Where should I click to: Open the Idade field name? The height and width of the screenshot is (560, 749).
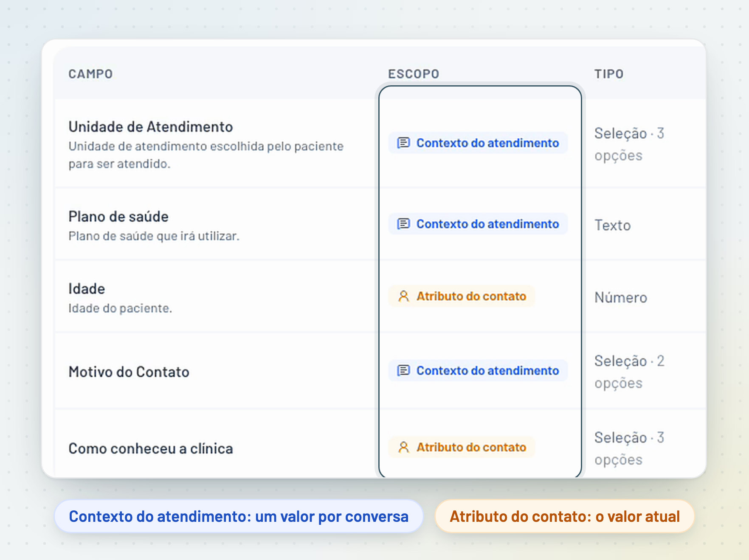pyautogui.click(x=87, y=289)
